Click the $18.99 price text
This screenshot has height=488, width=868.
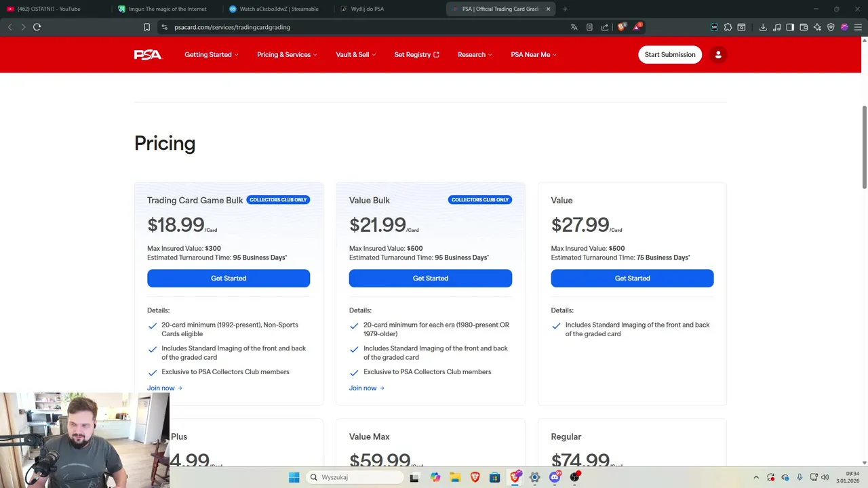(x=176, y=224)
